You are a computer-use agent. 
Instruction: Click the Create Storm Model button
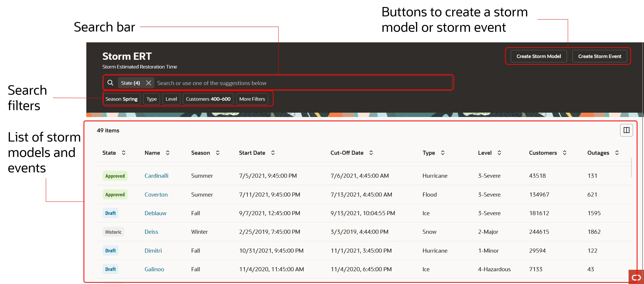pyautogui.click(x=538, y=56)
